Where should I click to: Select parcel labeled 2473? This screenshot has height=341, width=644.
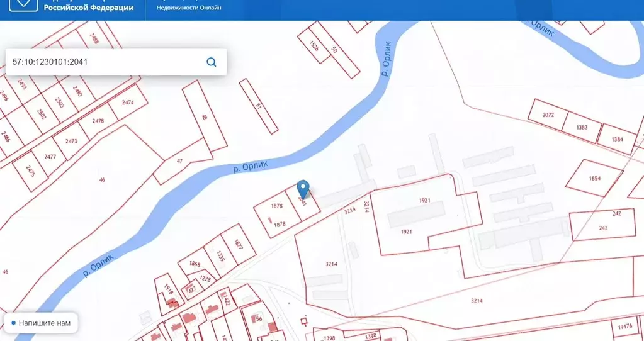pos(71,141)
